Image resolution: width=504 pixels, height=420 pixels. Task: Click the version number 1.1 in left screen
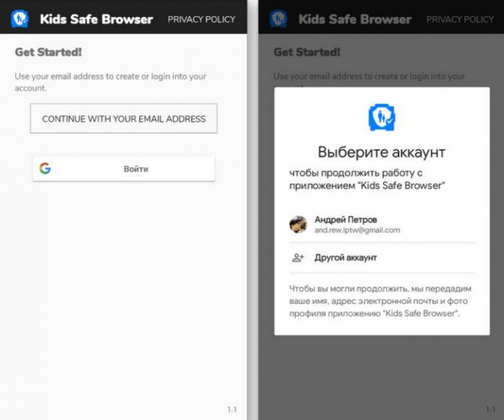[232, 409]
